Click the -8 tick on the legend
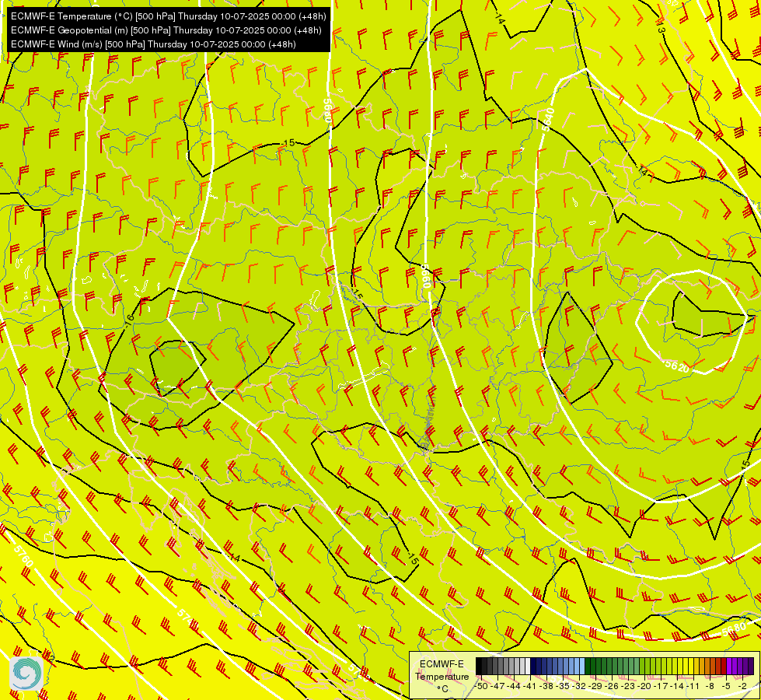 coord(710,686)
